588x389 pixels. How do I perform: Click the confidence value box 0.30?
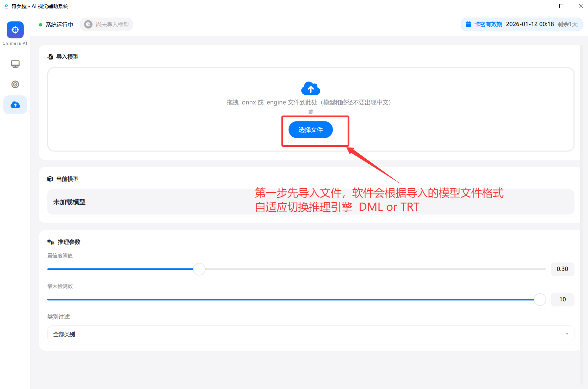562,269
